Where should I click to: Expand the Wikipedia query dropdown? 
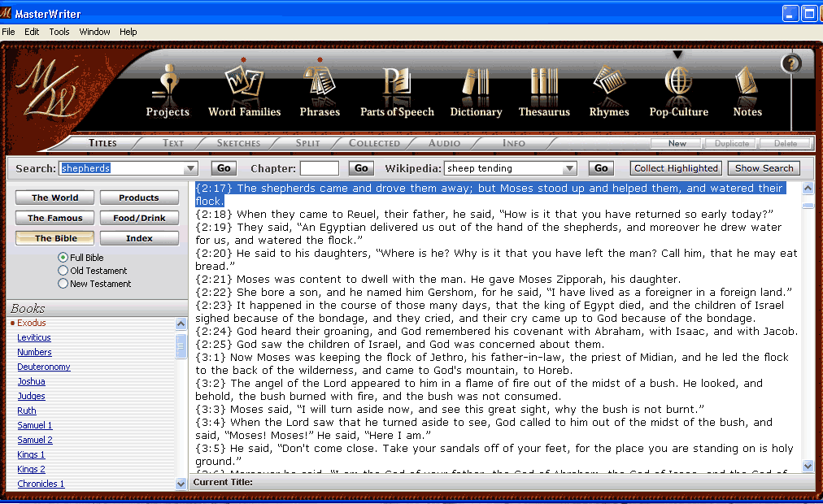pyautogui.click(x=569, y=169)
